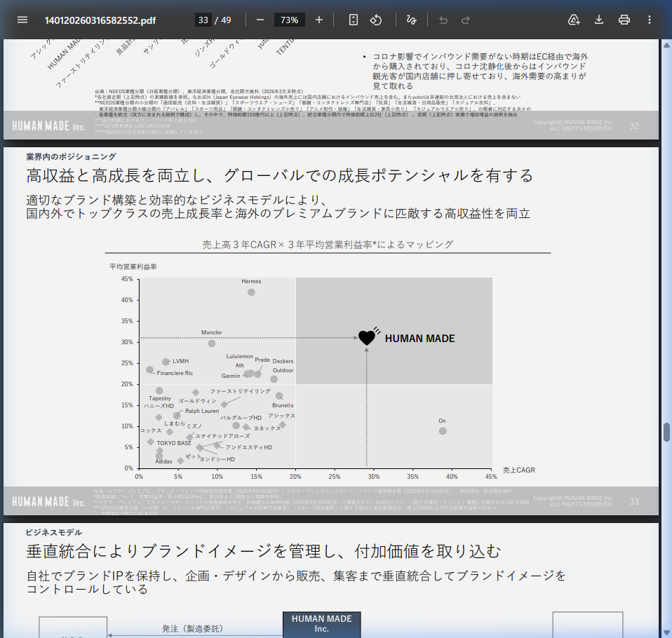Click the Lululemon Ath chart label
Image resolution: width=672 pixels, height=638 pixels.
[240, 361]
